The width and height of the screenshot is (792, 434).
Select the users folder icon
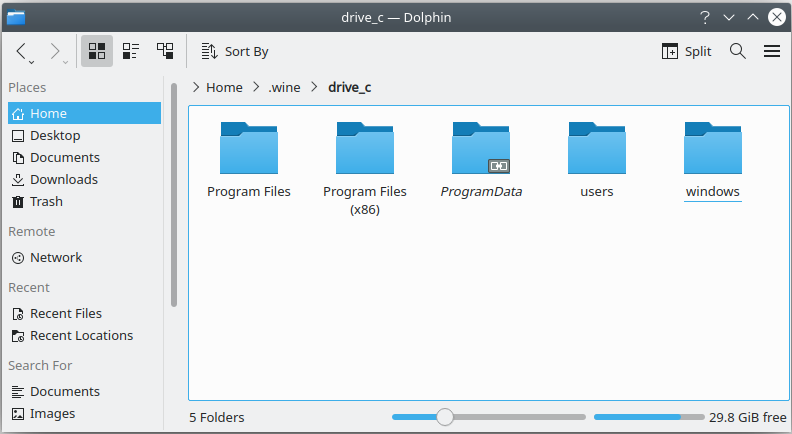coord(597,148)
